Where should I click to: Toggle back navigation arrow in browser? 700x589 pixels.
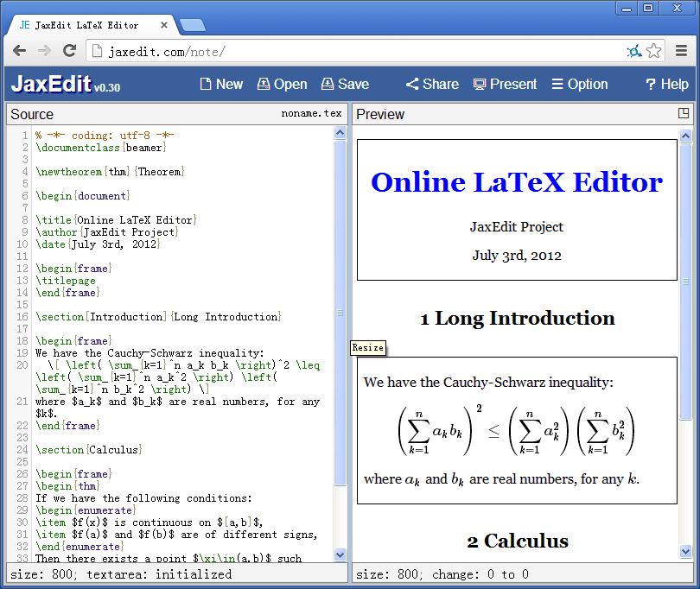click(19, 51)
